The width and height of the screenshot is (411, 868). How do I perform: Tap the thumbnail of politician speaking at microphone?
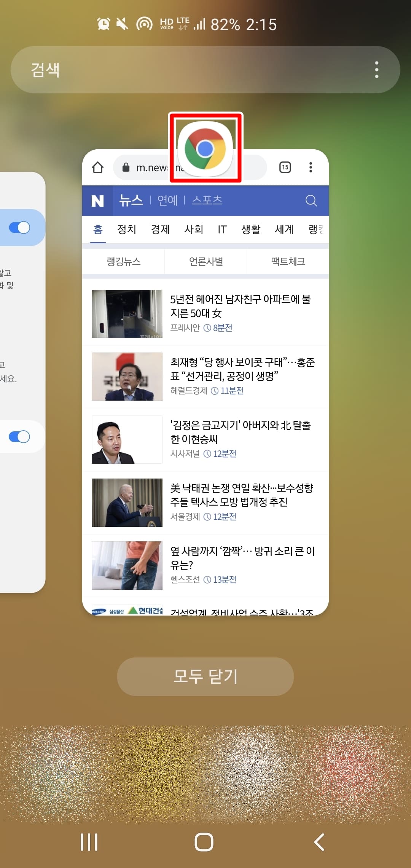(x=127, y=377)
